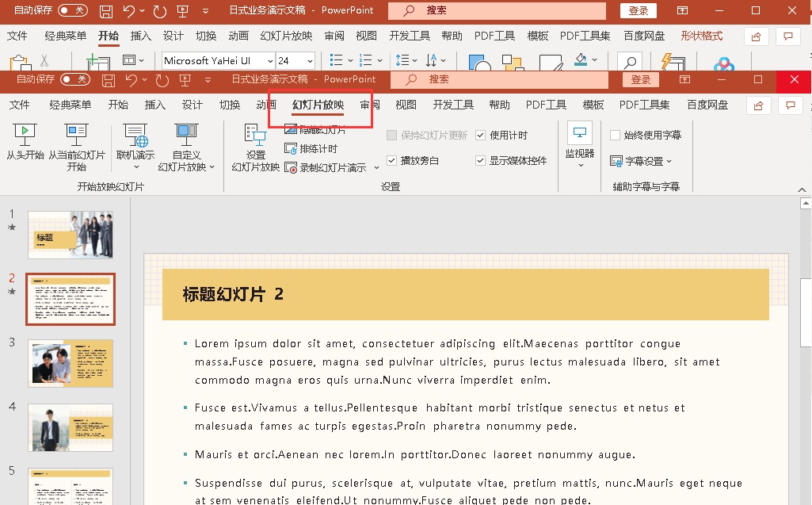Click arrange icon in back window
Screen dimensions: 812x505
pos(513,62)
